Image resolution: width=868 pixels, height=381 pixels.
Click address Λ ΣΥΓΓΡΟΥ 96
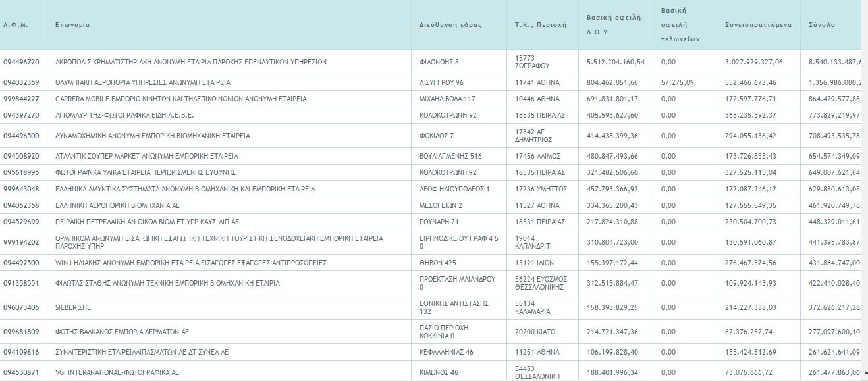point(441,82)
